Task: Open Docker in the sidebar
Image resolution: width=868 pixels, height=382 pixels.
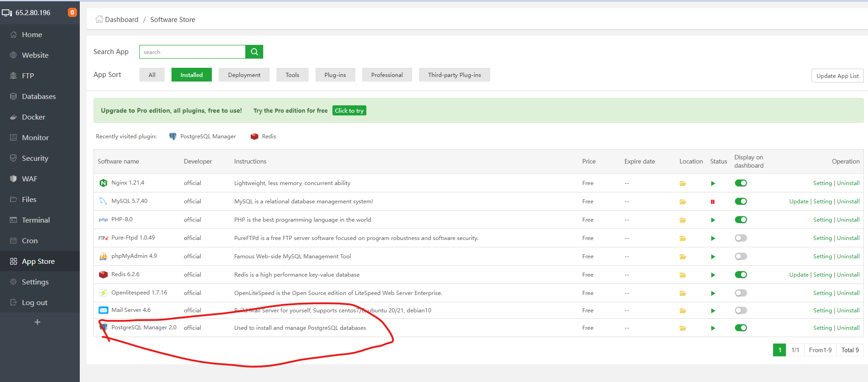Action: pyautogui.click(x=40, y=117)
